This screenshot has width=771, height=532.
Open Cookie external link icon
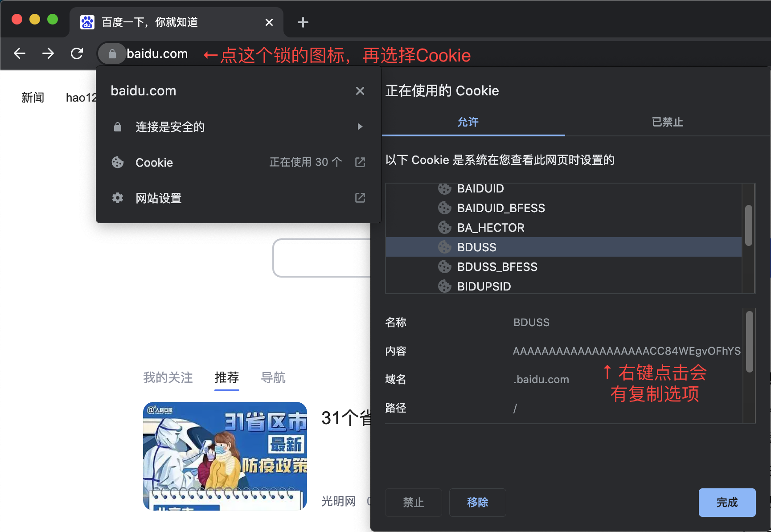click(360, 162)
